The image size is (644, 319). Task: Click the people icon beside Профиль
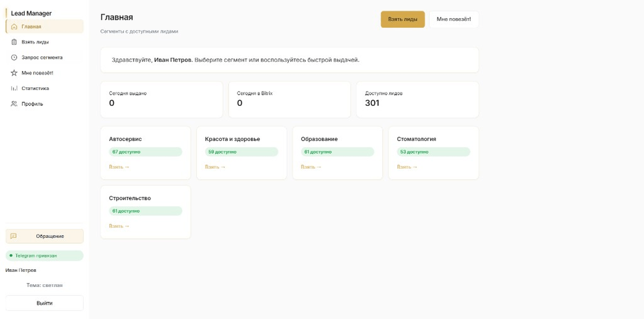(14, 104)
